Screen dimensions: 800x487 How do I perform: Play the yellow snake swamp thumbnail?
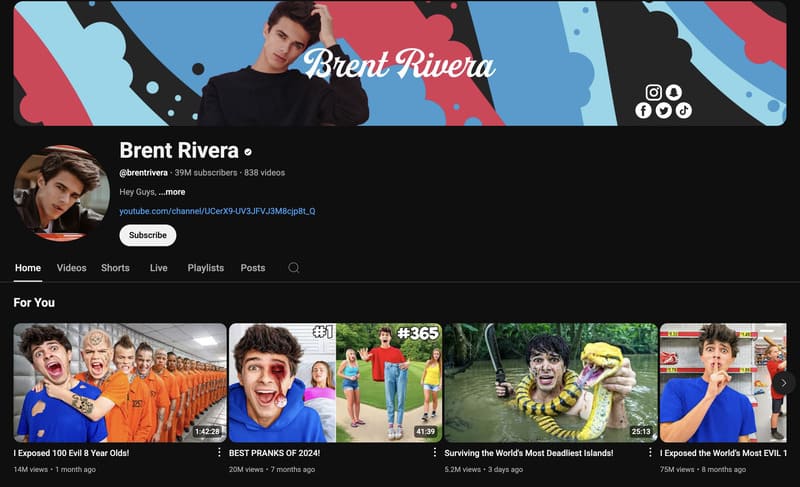[x=551, y=382]
